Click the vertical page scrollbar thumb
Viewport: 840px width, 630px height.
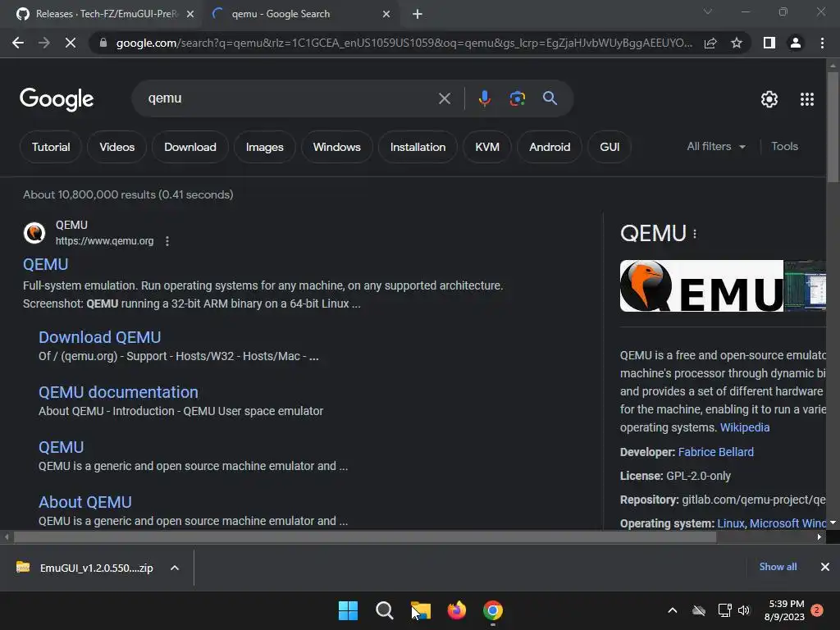pyautogui.click(x=833, y=127)
